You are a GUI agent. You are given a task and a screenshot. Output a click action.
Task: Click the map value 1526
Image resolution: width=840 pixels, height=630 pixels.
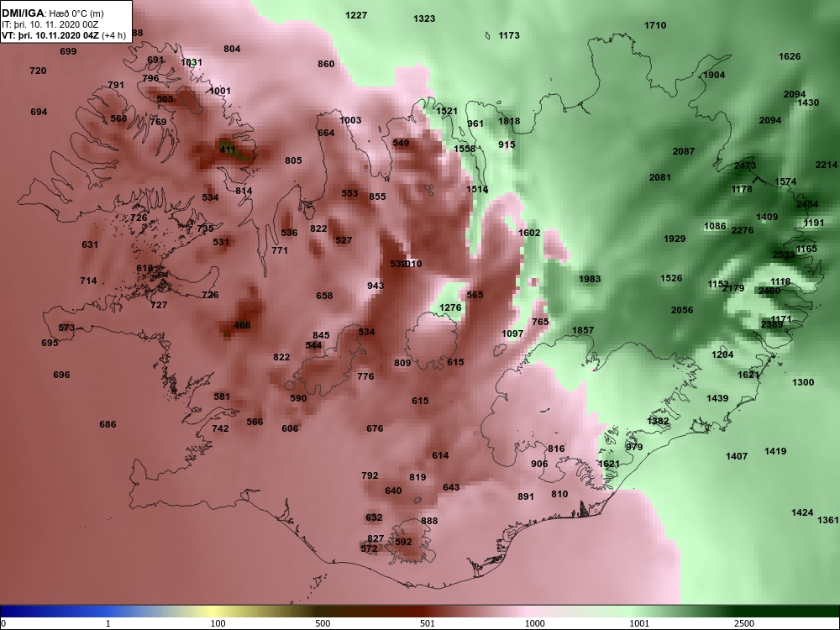point(671,278)
